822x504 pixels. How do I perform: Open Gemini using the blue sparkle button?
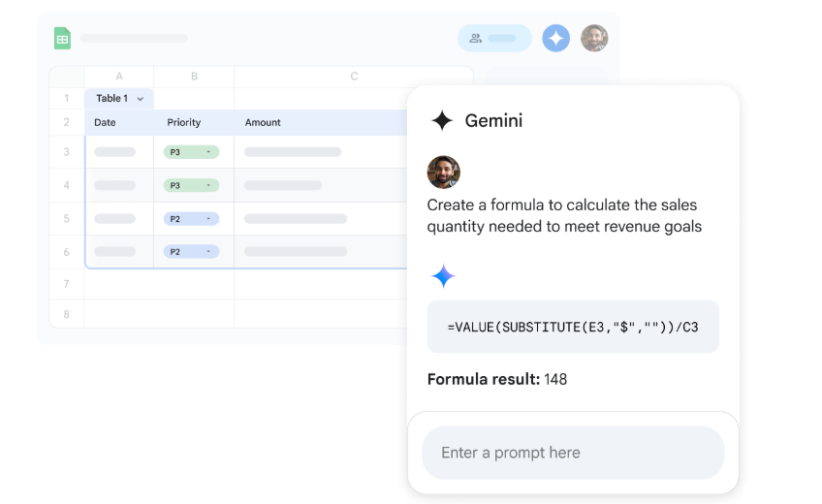555,39
